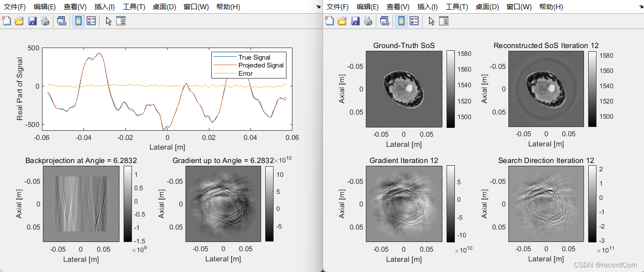Screen dimensions: 644x272
Task: Toggle Insert Colorbar in left window toolbar
Action: 78,21
